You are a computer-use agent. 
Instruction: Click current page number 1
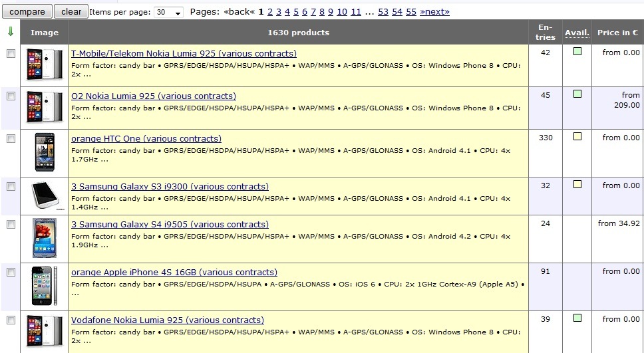261,12
